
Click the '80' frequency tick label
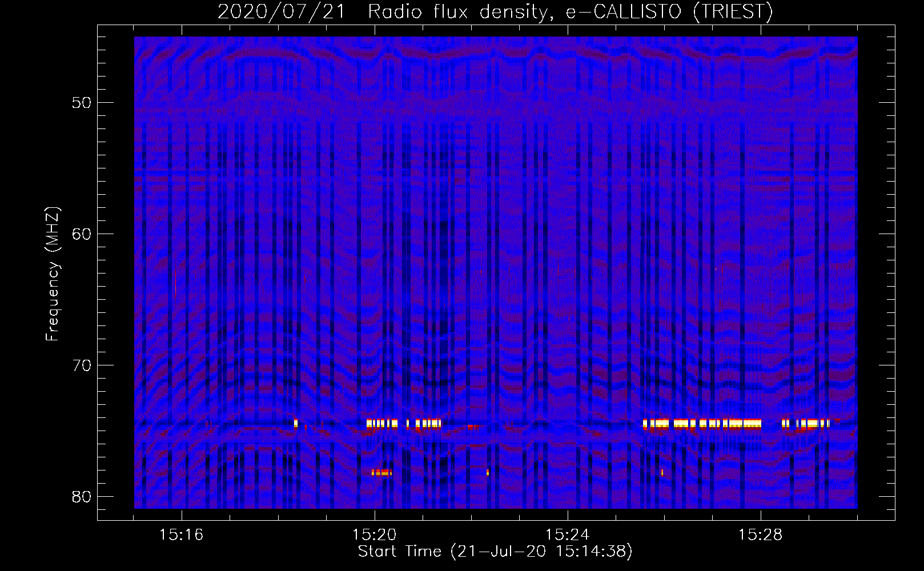coord(82,497)
